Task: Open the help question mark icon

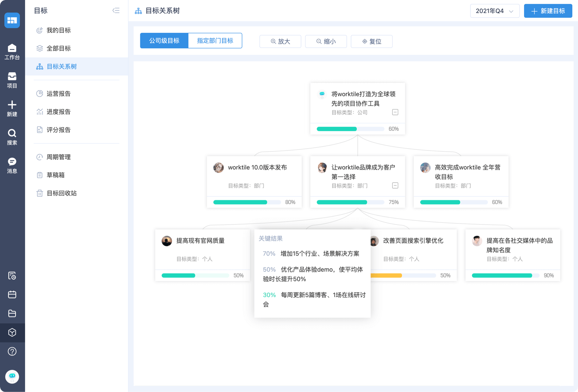Action: tap(12, 351)
